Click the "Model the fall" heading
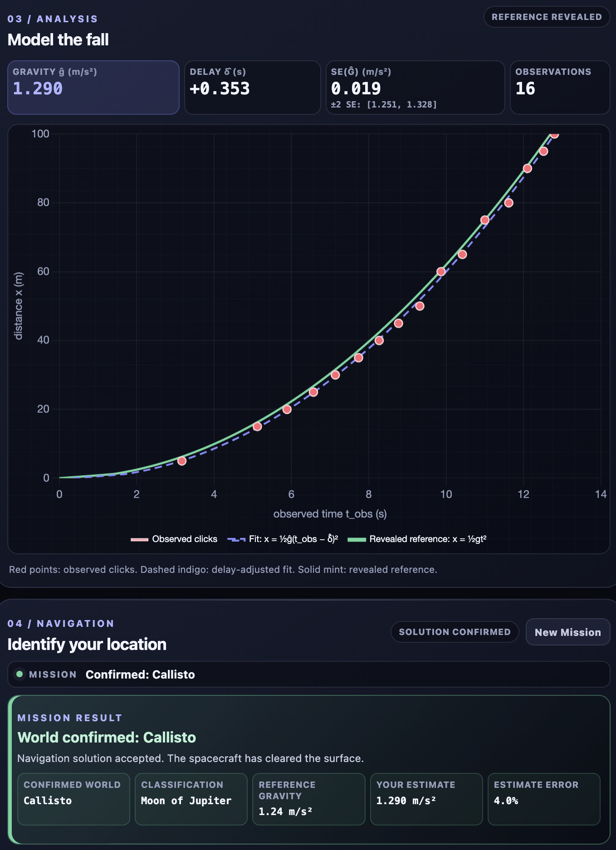This screenshot has height=850, width=616. coord(58,40)
